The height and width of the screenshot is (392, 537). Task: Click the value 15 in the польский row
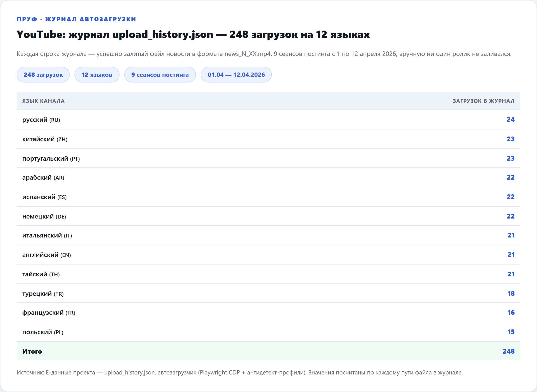(x=511, y=332)
